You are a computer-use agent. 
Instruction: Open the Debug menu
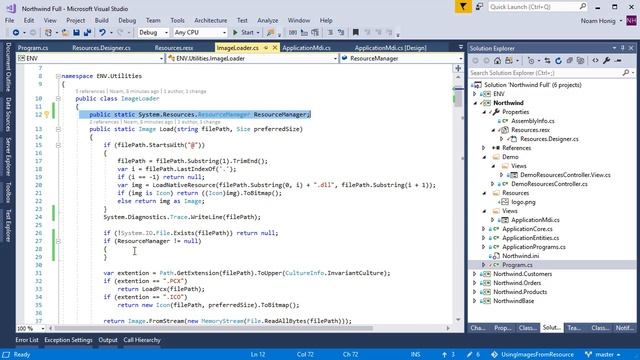[127, 20]
